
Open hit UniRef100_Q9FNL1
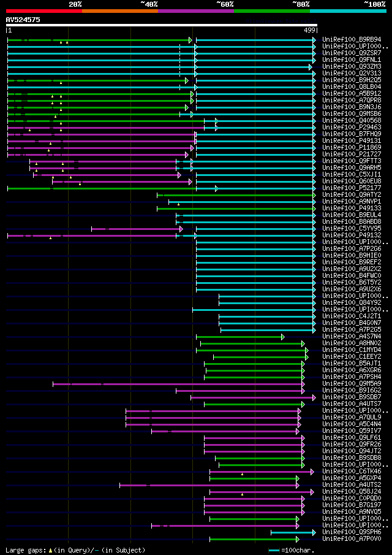[352, 60]
